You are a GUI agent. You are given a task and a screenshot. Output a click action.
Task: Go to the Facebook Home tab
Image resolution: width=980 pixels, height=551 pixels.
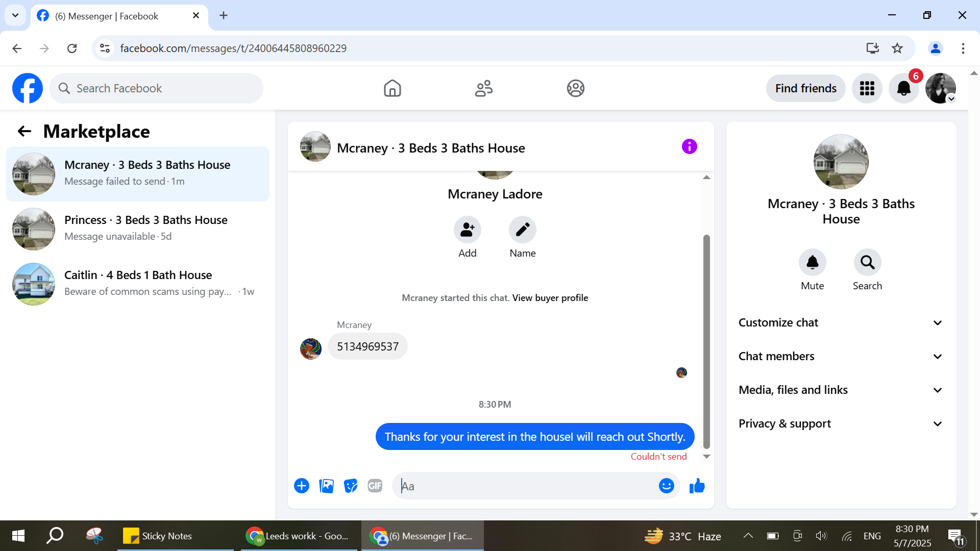coord(392,88)
